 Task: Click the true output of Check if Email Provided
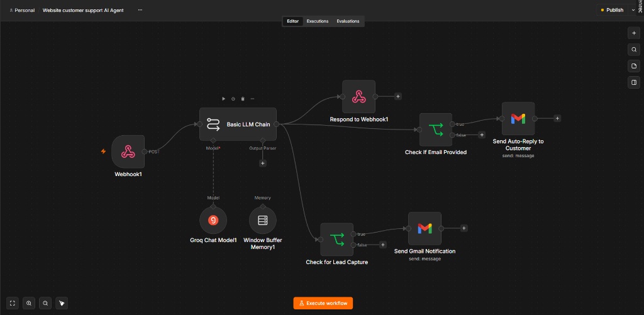452,124
